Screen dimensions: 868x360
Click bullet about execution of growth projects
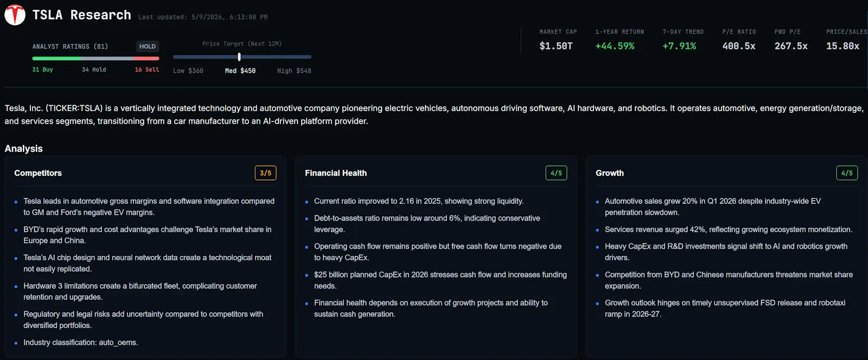(431, 308)
